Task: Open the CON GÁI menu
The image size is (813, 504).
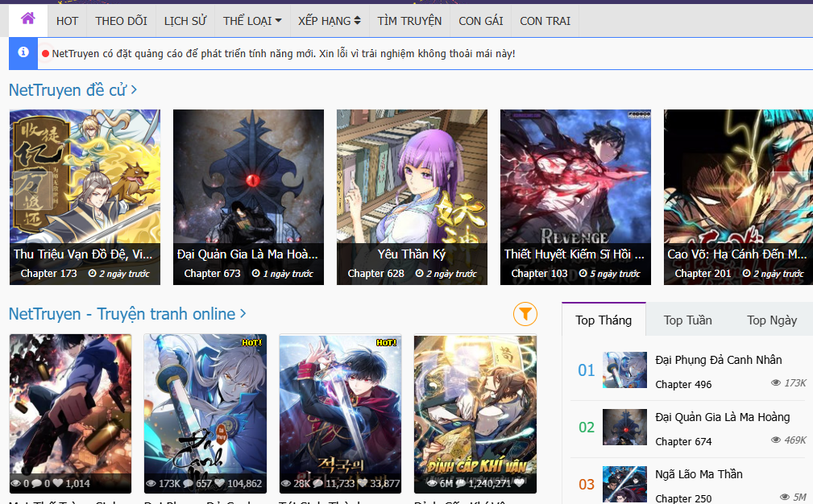Action: 481,21
